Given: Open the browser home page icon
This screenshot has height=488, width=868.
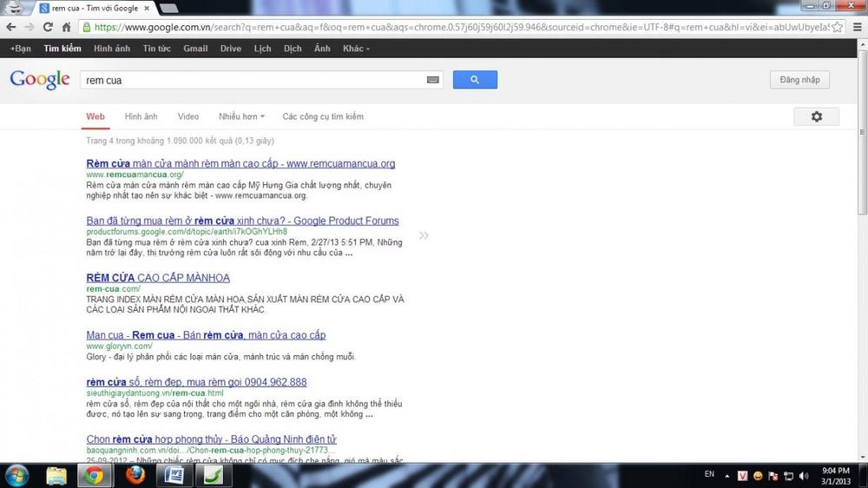Looking at the screenshot, I should tap(66, 27).
